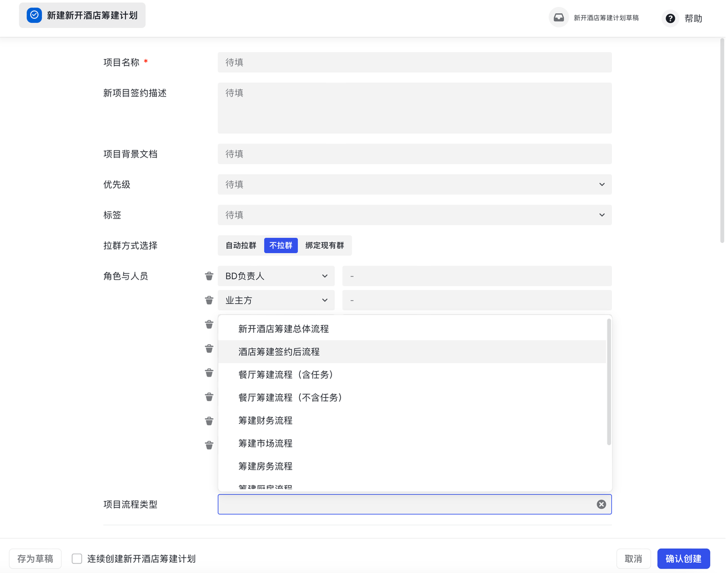Expand the 业主方 role dropdown

tap(276, 300)
